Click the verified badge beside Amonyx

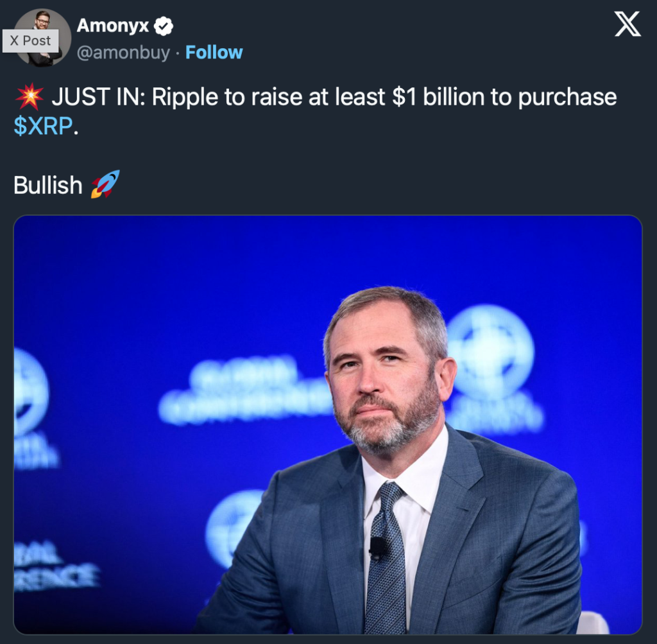pos(164,26)
